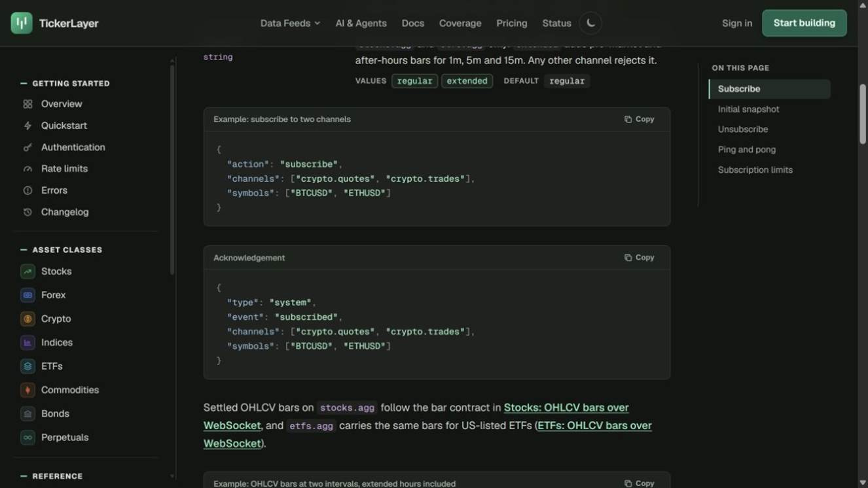Click the Stocks chart icon
Screen dimensions: 868x488
click(27, 271)
